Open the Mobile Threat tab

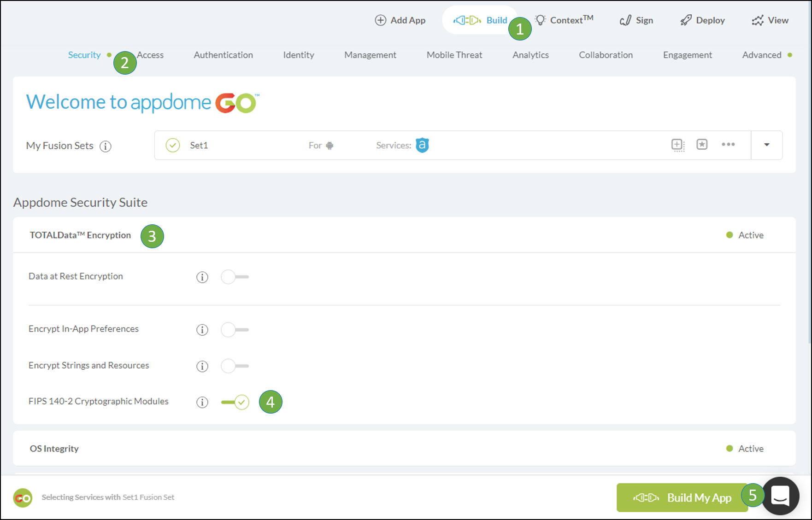click(x=454, y=55)
